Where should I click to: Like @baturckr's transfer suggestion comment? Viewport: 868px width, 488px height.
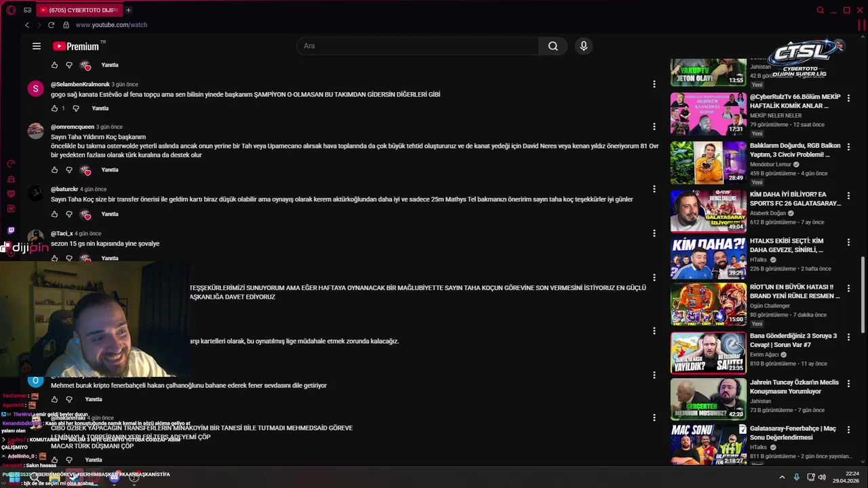pos(55,214)
